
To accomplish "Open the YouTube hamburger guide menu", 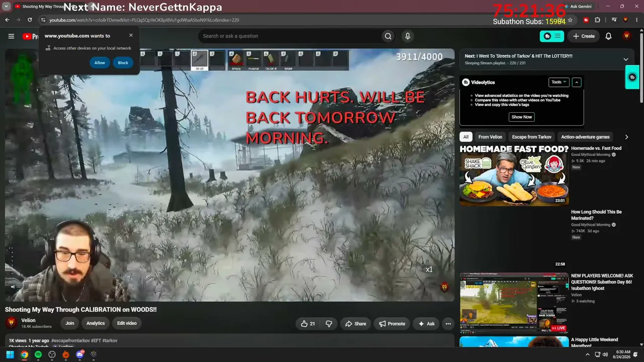I will click(x=11, y=36).
